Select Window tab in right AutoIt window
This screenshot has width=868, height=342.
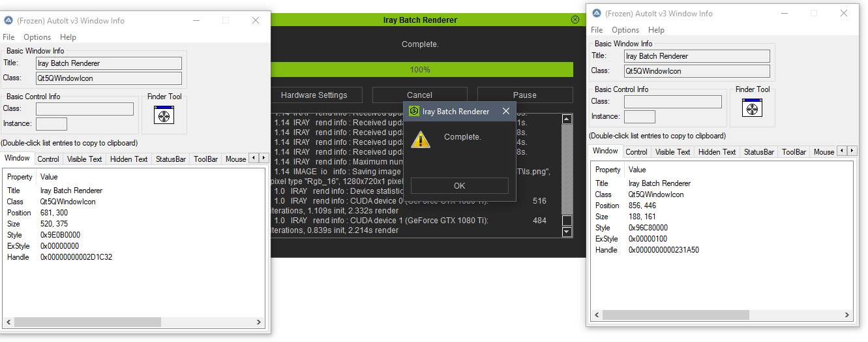coord(606,151)
